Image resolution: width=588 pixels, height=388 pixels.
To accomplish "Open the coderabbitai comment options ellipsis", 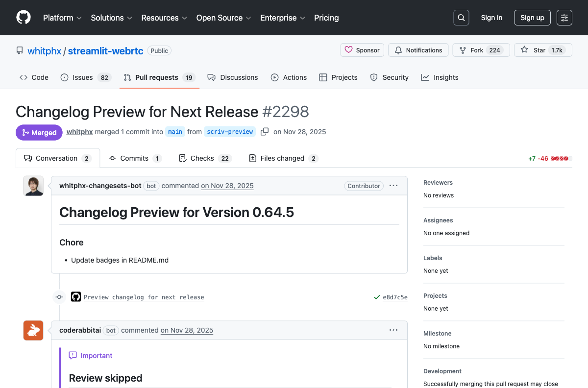I will (393, 330).
